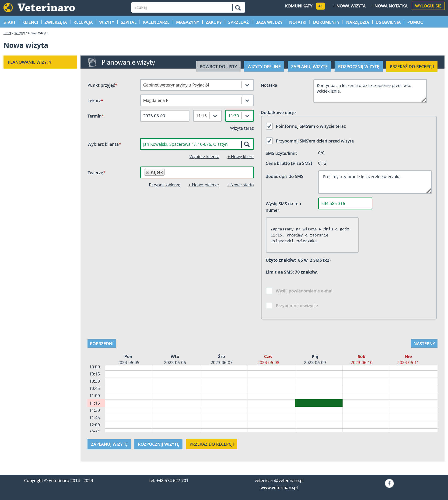Open the Lekarz dropdown list
Screen dimensions: 448x500
[247, 100]
